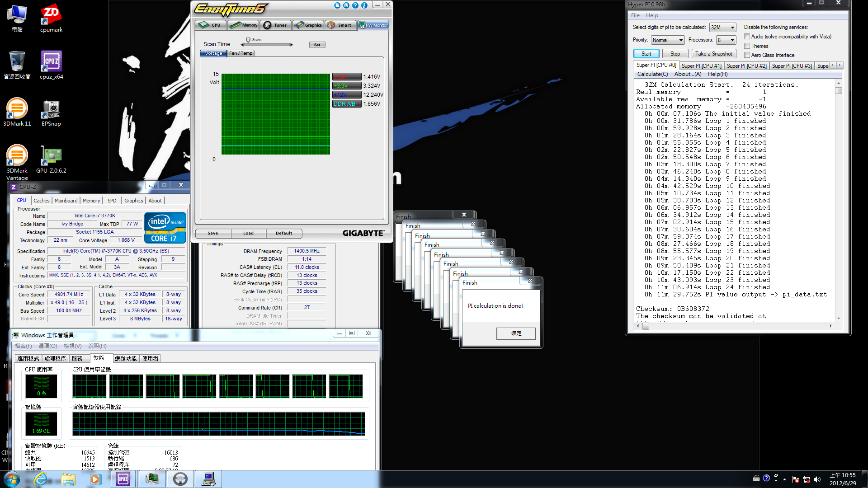Switch Task Manager to 網路功能 tab
This screenshot has width=868, height=488.
(126, 359)
